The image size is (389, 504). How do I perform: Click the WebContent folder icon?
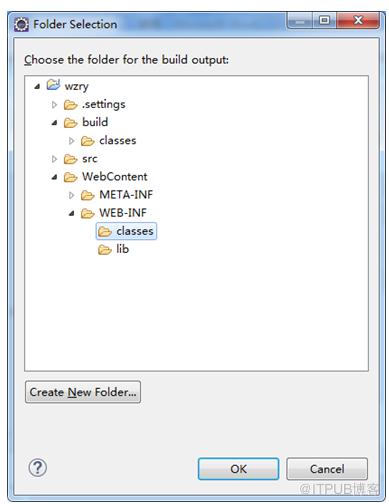point(70,177)
